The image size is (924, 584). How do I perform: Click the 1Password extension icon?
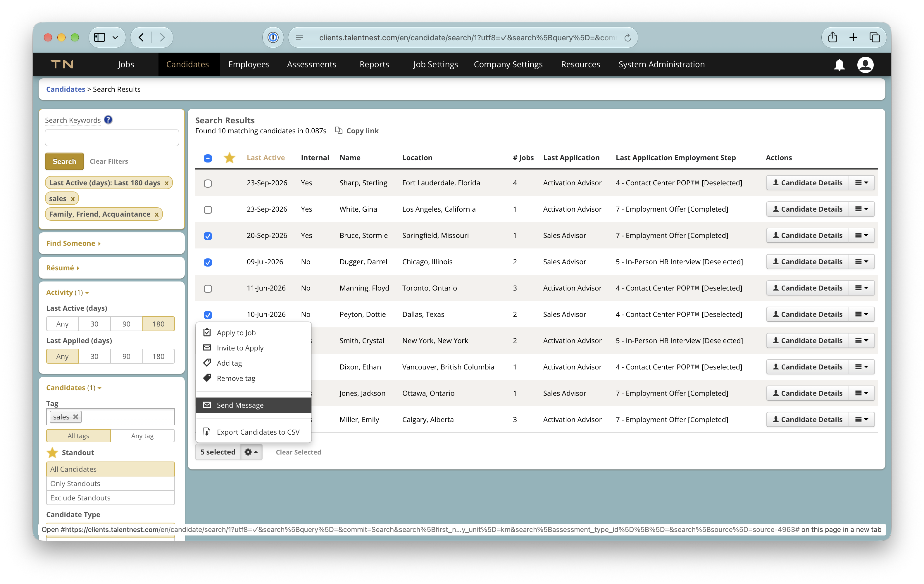(x=273, y=37)
